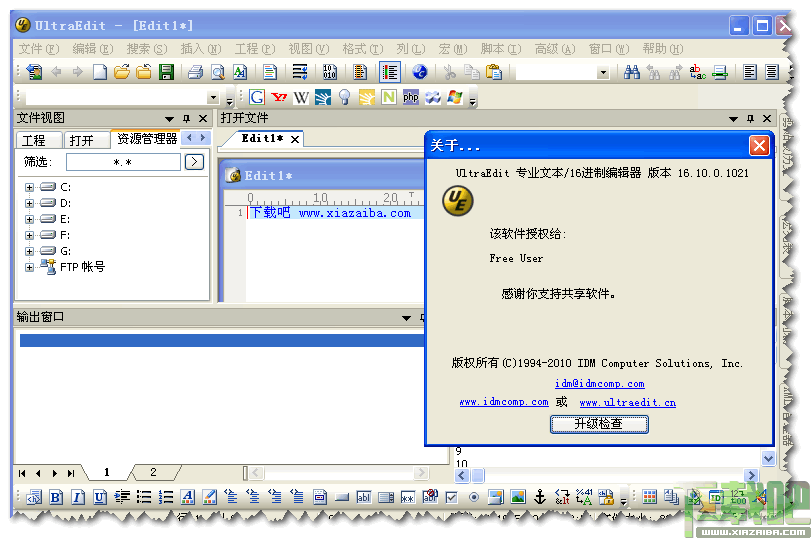This screenshot has width=811, height=538.
Task: Click the anchor icon in the HTML toolbar
Action: (539, 497)
